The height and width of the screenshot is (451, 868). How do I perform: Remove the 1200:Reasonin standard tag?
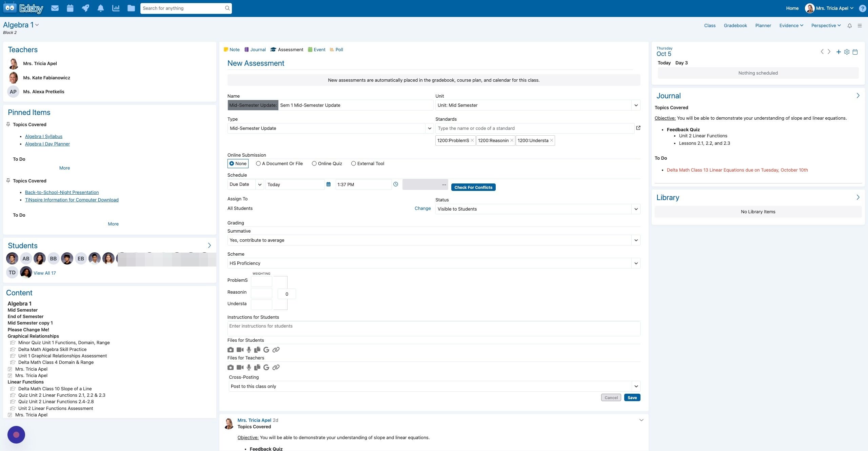click(x=512, y=140)
